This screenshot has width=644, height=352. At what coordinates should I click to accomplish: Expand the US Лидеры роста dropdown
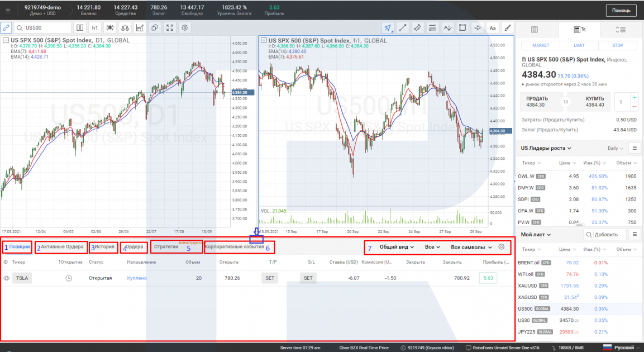coord(546,148)
